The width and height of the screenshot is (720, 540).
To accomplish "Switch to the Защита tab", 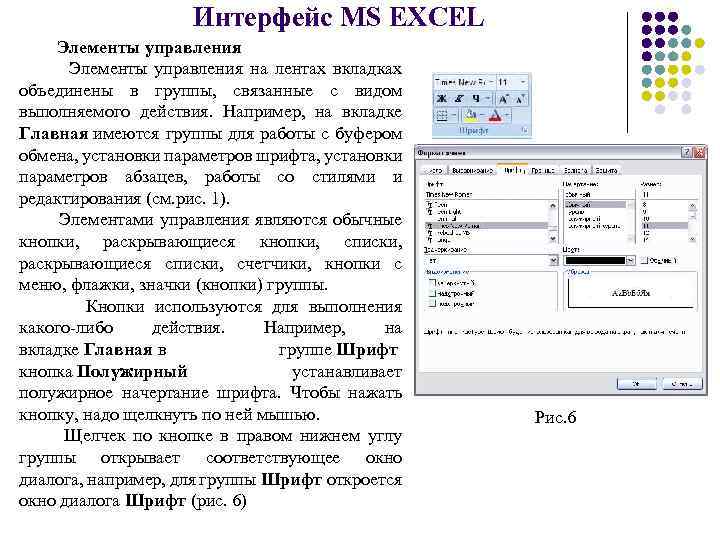I will 606,170.
